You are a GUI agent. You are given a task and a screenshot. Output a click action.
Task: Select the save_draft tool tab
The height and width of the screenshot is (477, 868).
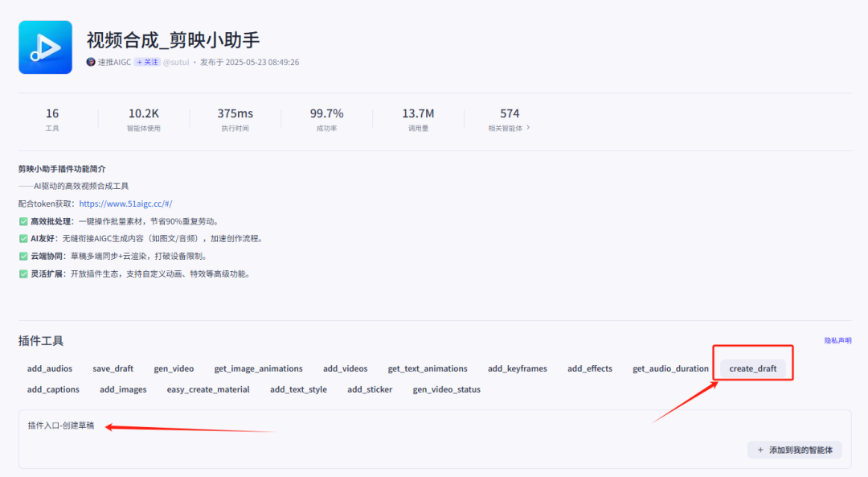113,368
